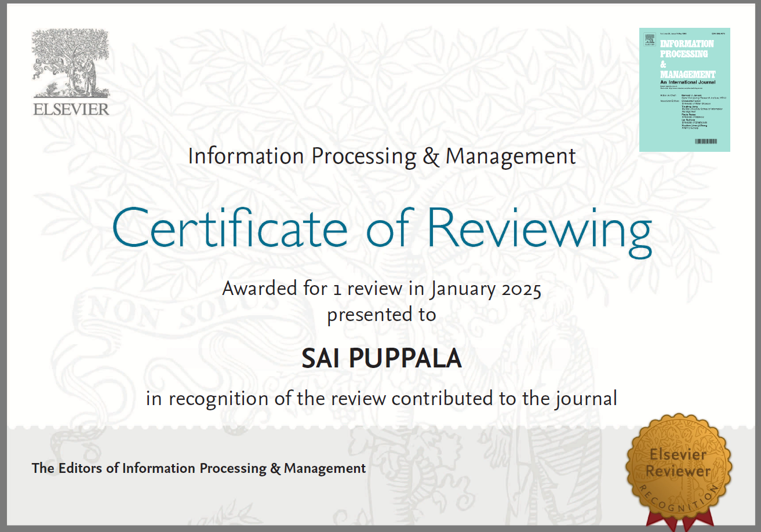Click "An International Journal" on the cover
761x532 pixels.
(x=687, y=82)
